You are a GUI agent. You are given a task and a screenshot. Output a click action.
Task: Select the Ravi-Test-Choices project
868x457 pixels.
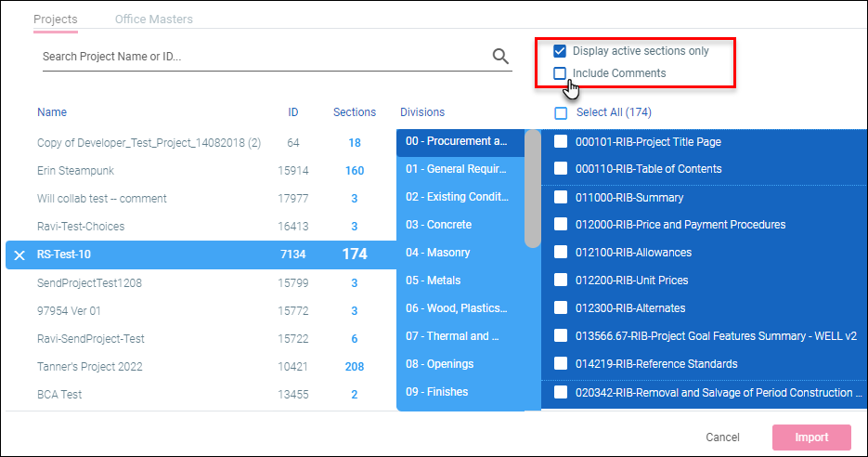pos(81,226)
